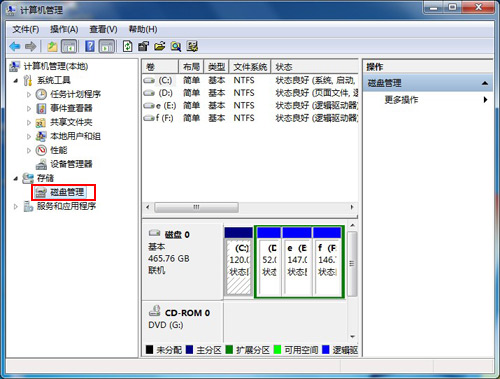Screen dimensions: 500x379
Task: Expand the 本地用户和组 node arrow
Action: [29, 136]
